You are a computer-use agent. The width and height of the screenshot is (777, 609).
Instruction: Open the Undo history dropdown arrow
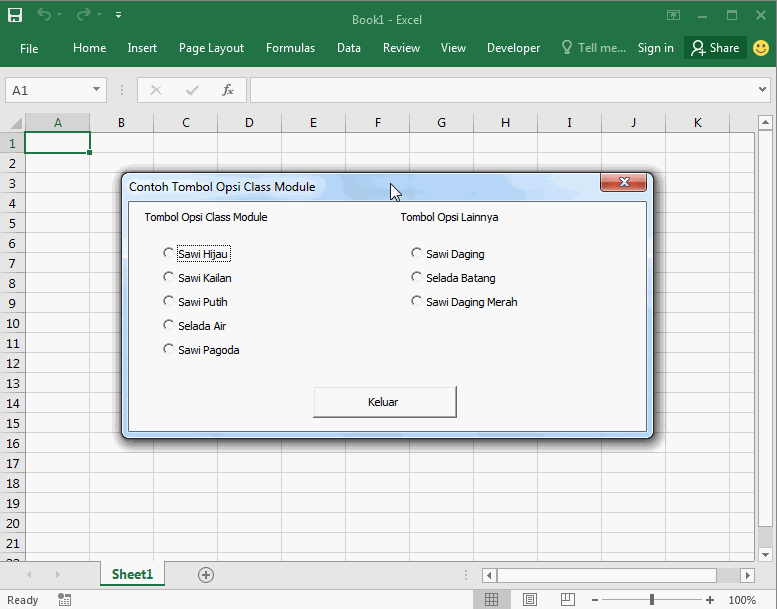(x=59, y=15)
